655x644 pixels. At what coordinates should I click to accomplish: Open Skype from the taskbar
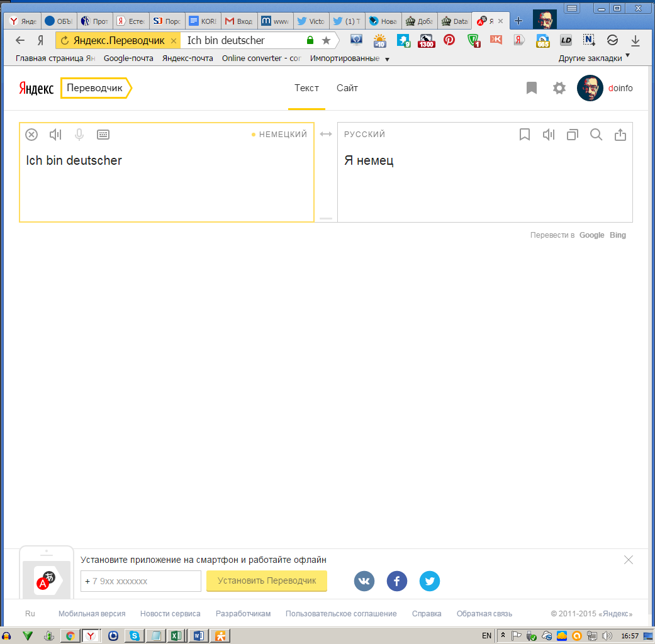[135, 636]
